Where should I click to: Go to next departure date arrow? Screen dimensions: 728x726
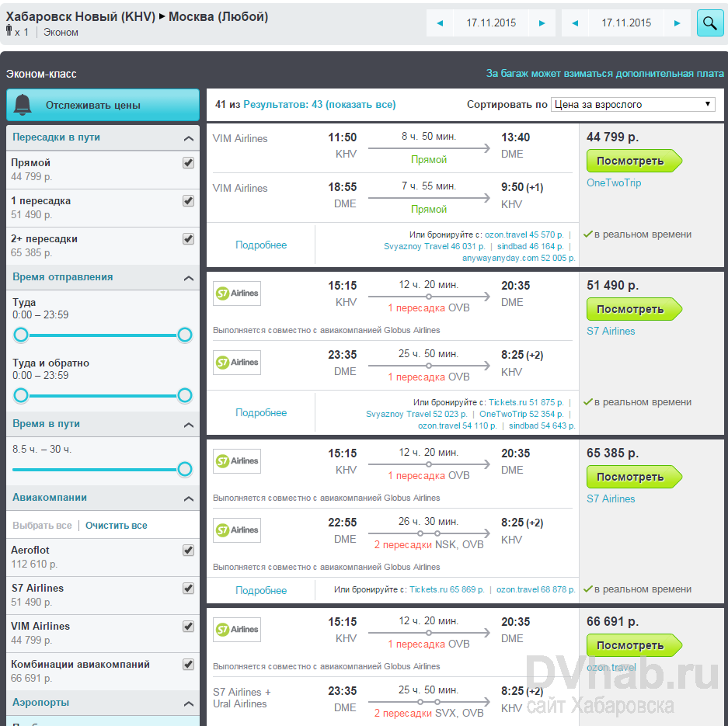542,23
